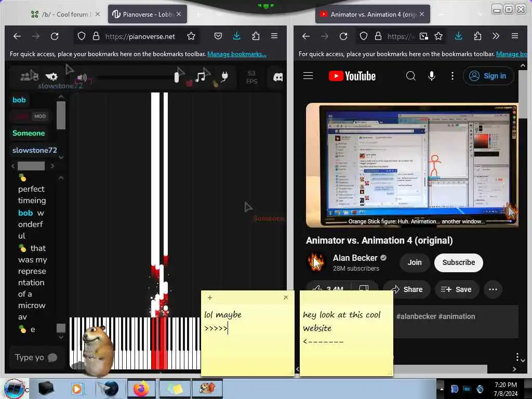Click left arrow of horizontal user scrollbar
The width and height of the screenshot is (532, 399).
[x=13, y=166]
